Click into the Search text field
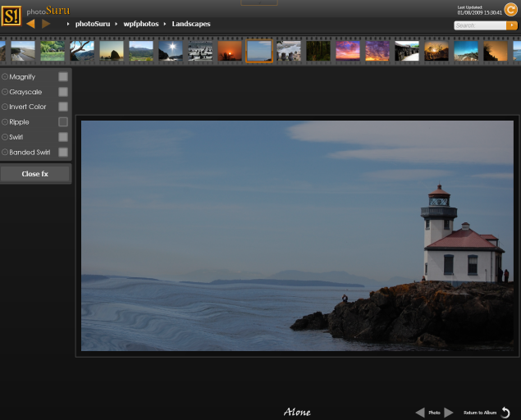The width and height of the screenshot is (521, 420). coord(480,25)
